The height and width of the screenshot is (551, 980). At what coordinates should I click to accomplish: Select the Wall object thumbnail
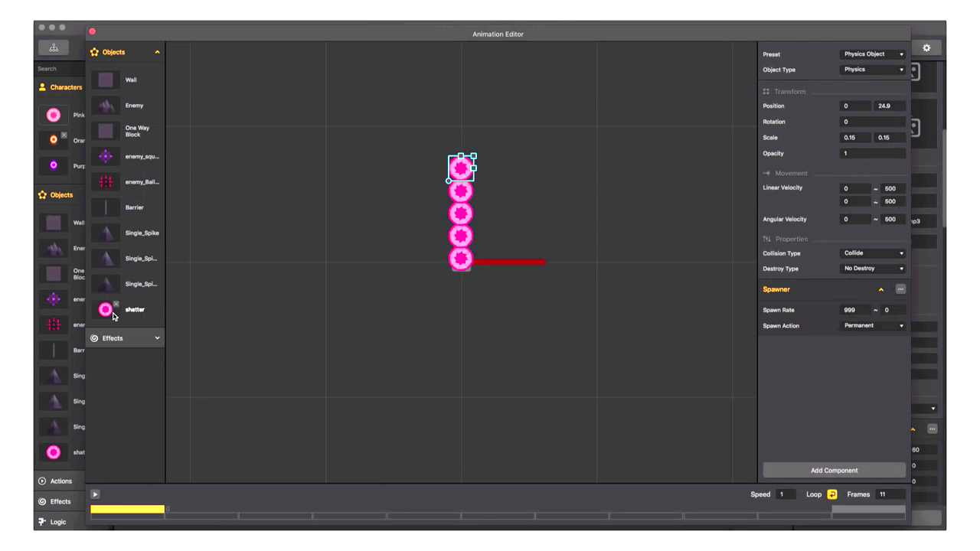coord(106,80)
